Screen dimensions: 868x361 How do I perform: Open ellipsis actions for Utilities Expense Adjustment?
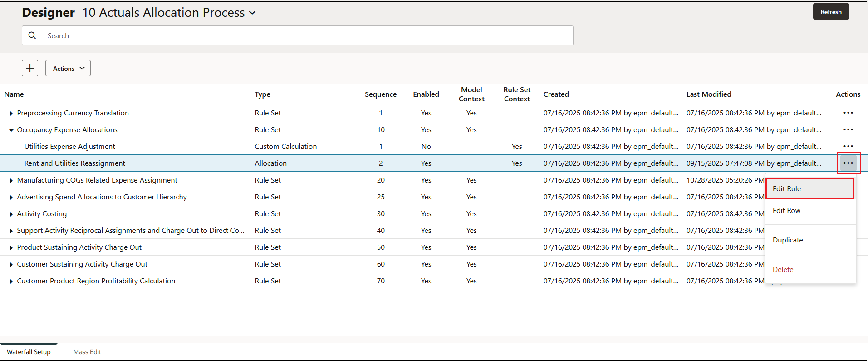coord(848,146)
